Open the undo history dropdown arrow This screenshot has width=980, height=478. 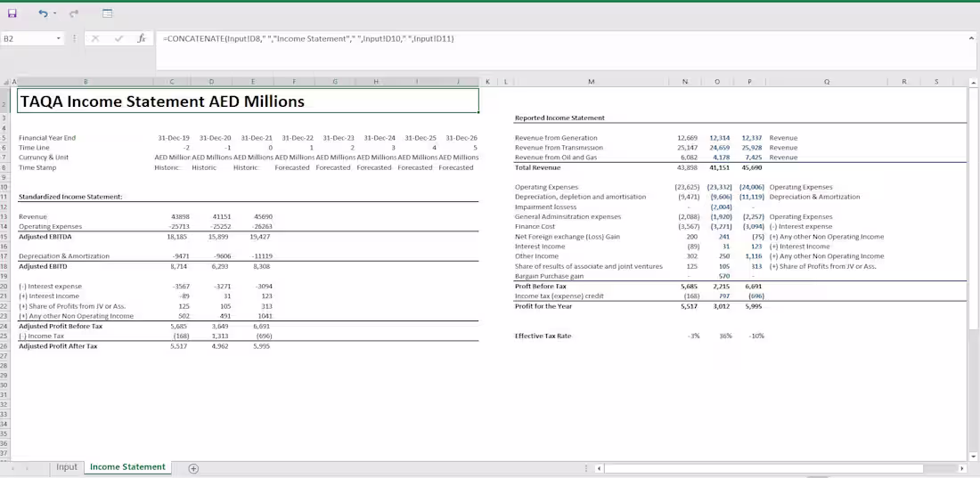55,13
